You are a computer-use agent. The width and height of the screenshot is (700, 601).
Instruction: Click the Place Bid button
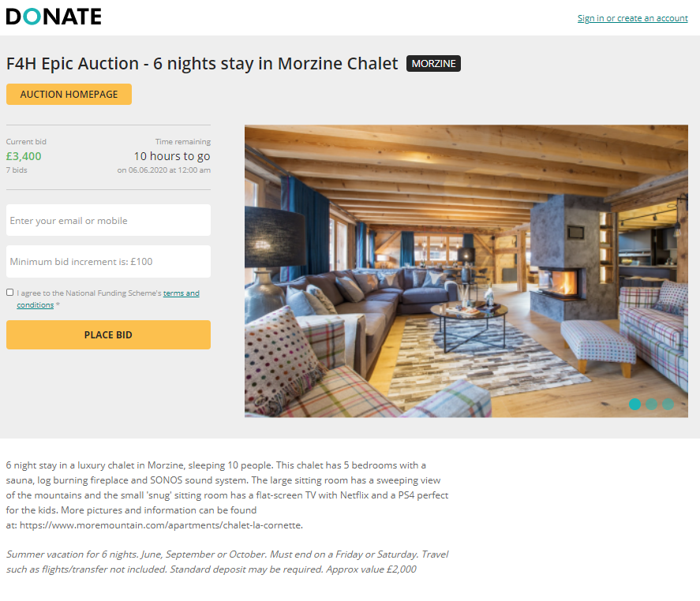[x=108, y=334]
